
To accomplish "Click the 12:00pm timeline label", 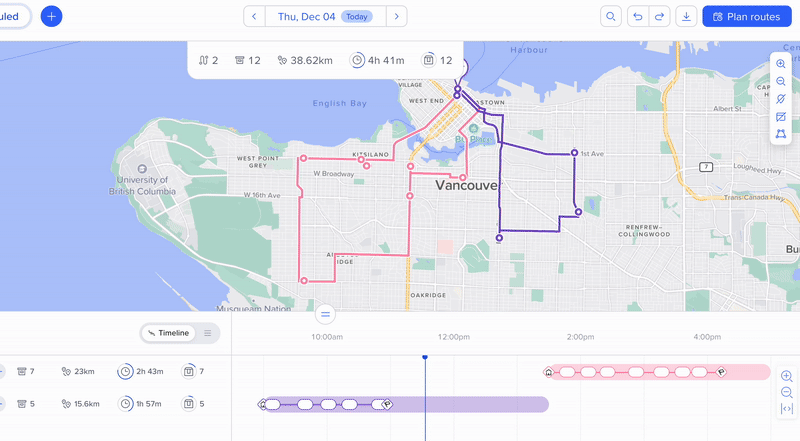I will (454, 337).
